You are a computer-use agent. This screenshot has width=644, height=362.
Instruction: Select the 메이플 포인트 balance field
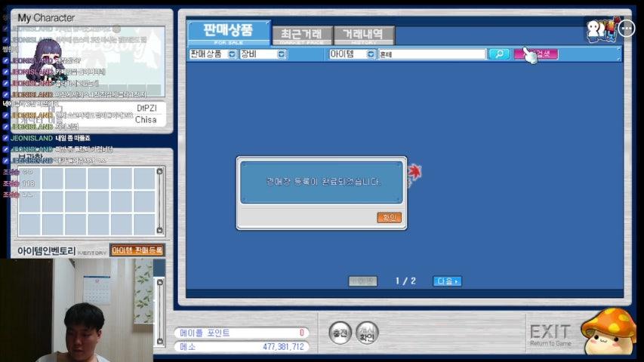coord(242,333)
